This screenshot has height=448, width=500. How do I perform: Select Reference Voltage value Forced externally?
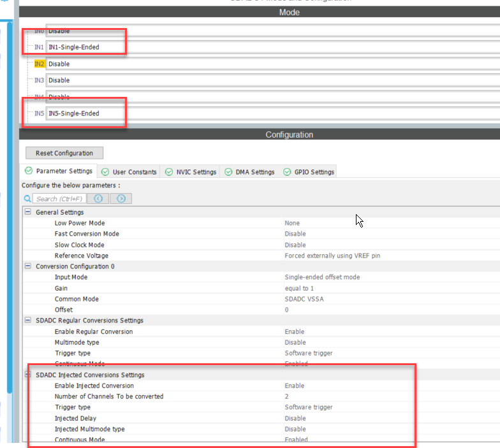(332, 256)
